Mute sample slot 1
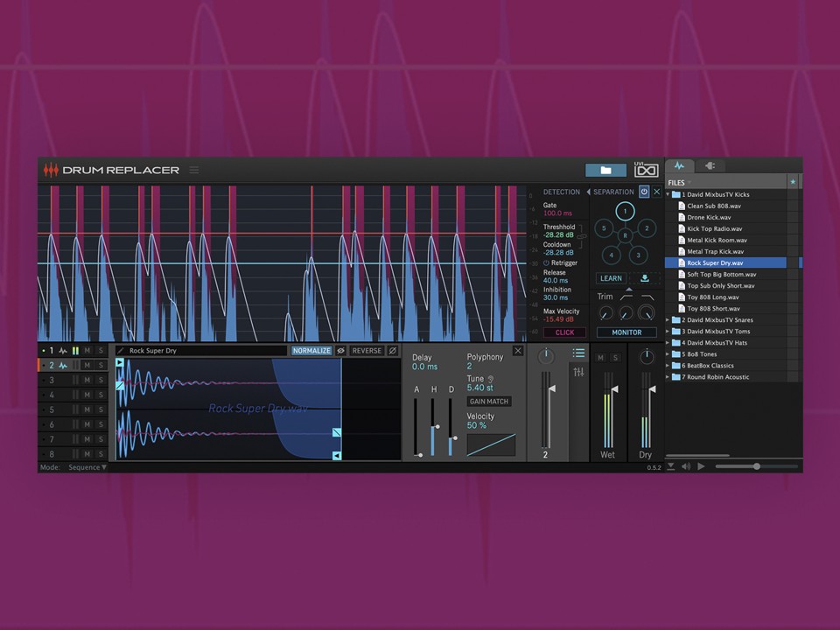 (87, 350)
